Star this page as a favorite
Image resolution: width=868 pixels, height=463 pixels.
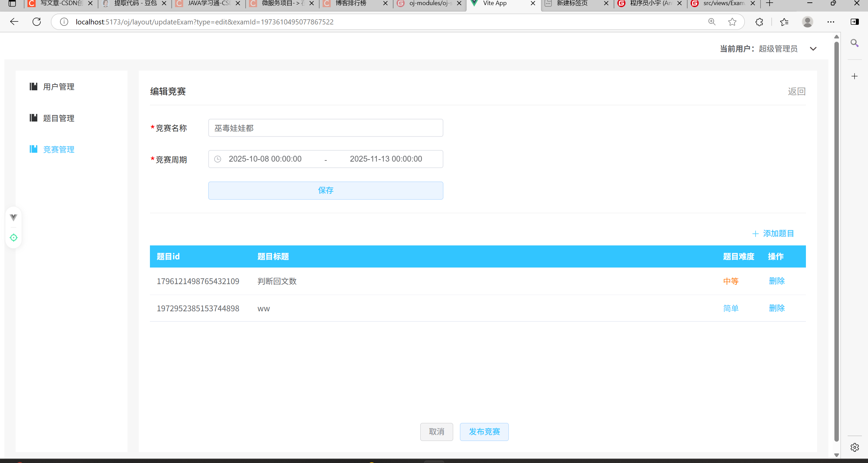732,22
